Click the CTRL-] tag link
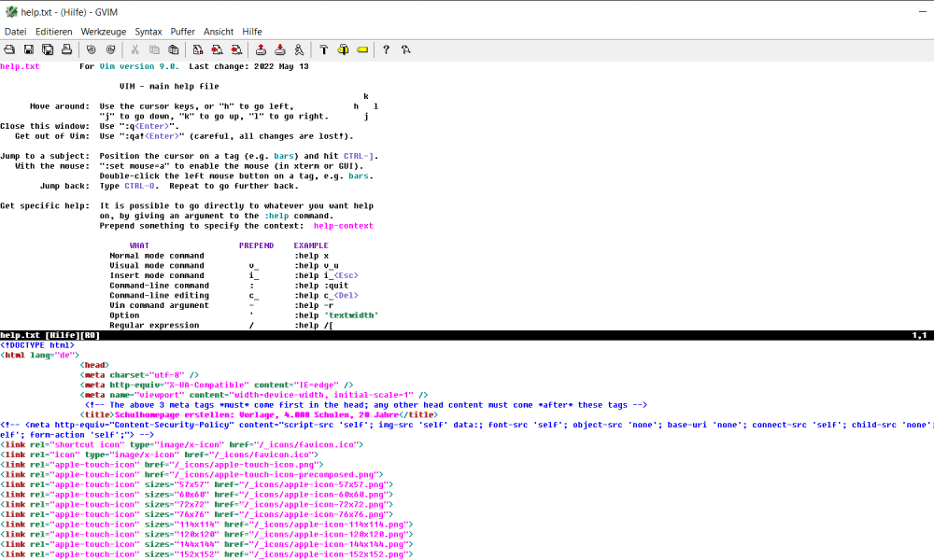Image resolution: width=934 pixels, height=560 pixels. [359, 156]
